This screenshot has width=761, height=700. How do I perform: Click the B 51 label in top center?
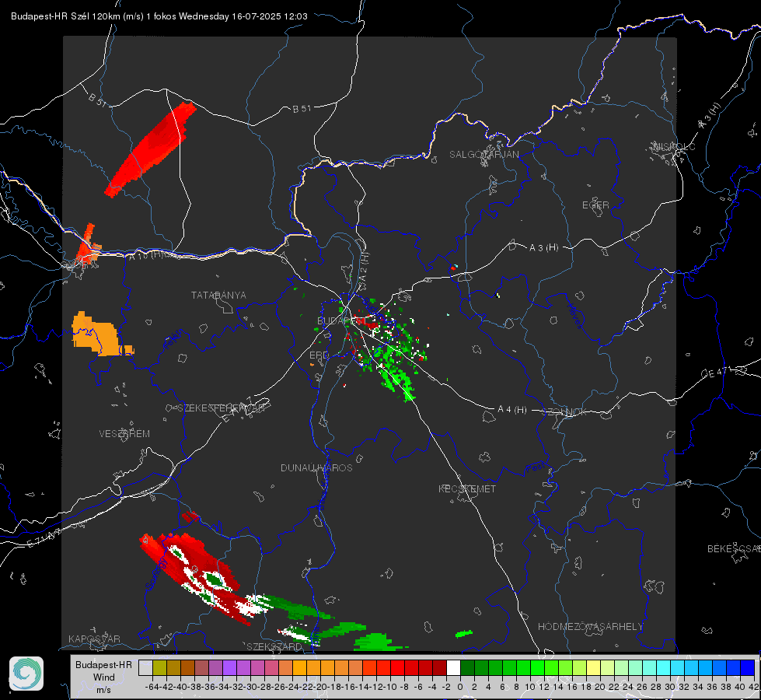302,109
